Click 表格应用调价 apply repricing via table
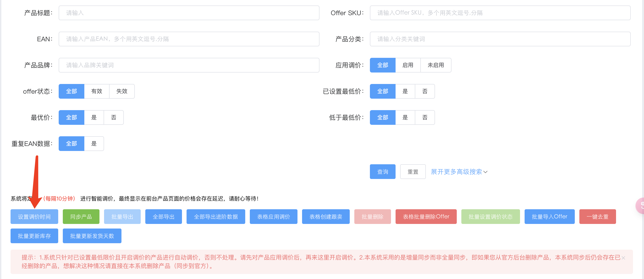The image size is (644, 279). (x=273, y=216)
